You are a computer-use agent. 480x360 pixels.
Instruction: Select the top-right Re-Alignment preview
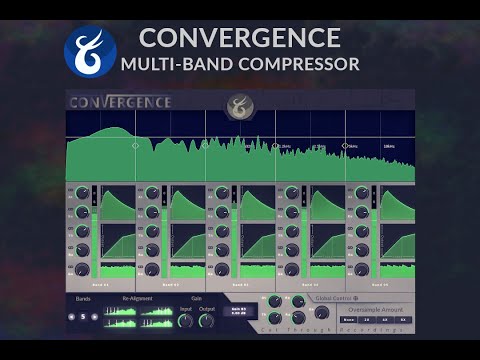(157, 311)
